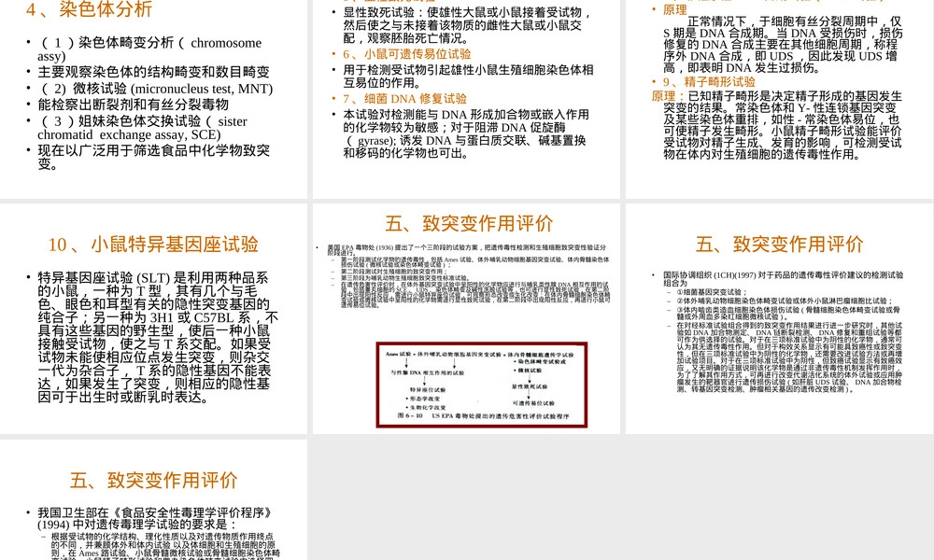Image resolution: width=934 pixels, height=560 pixels.
Task: Click the paragraph starting '在对经标准试验组合得到的致突变作用结果'
Action: (x=790, y=357)
